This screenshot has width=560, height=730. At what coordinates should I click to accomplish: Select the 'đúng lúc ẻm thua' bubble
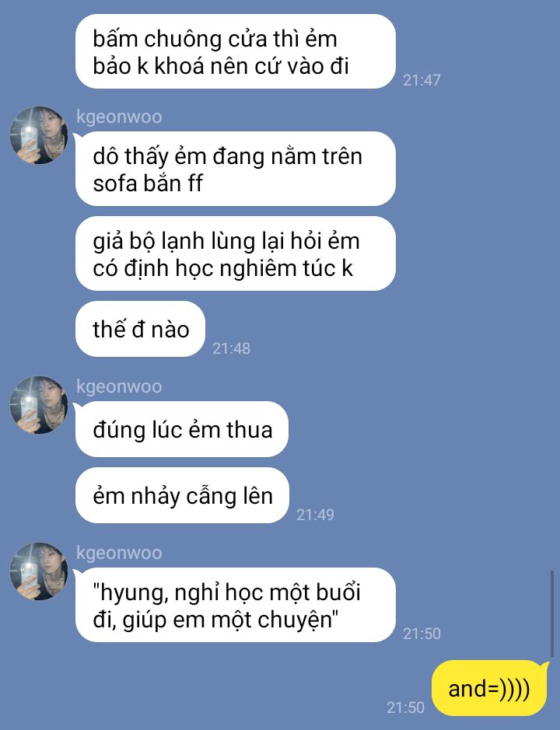(182, 429)
